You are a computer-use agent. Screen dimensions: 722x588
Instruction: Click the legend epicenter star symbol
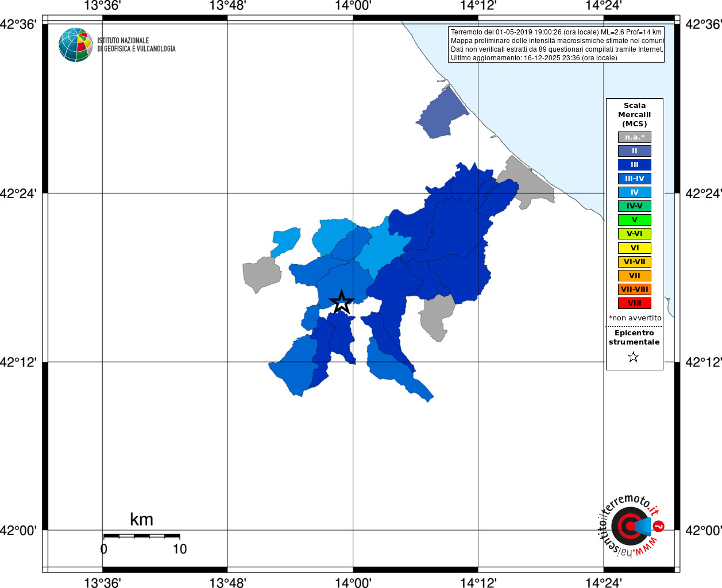(x=634, y=357)
